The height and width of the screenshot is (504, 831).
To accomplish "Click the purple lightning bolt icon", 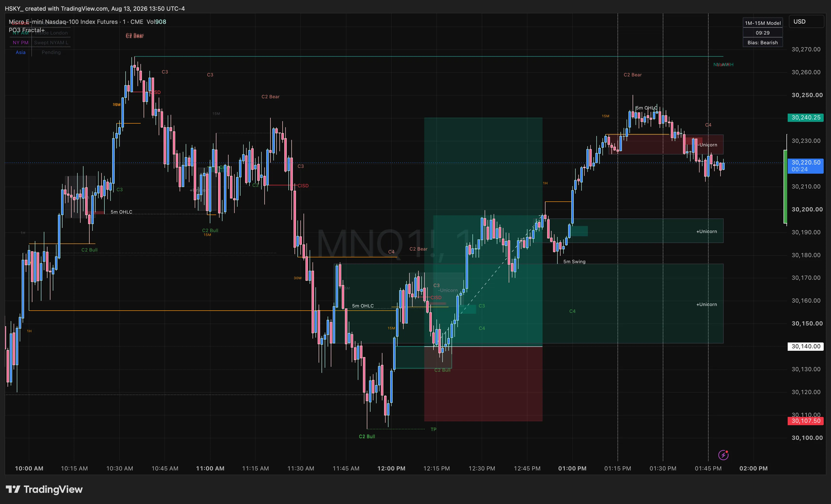I will click(723, 455).
